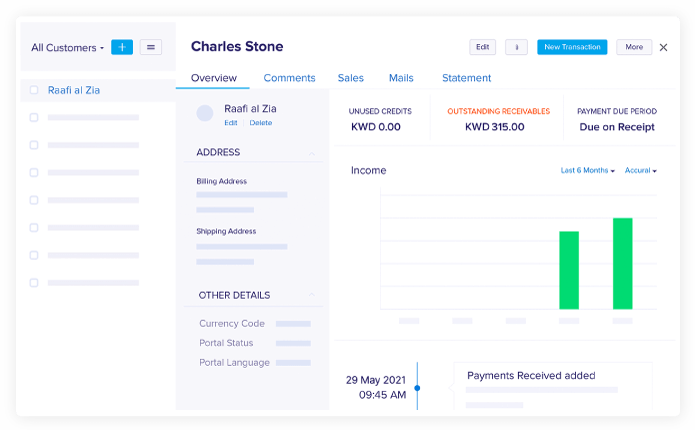Open the Last 6 Months period dropdown
Screen dimensions: 695x430
tap(587, 170)
